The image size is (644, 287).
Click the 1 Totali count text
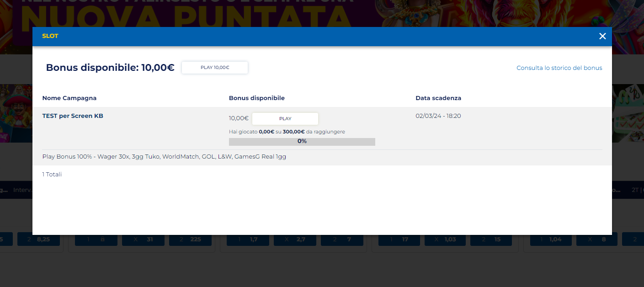(x=52, y=175)
